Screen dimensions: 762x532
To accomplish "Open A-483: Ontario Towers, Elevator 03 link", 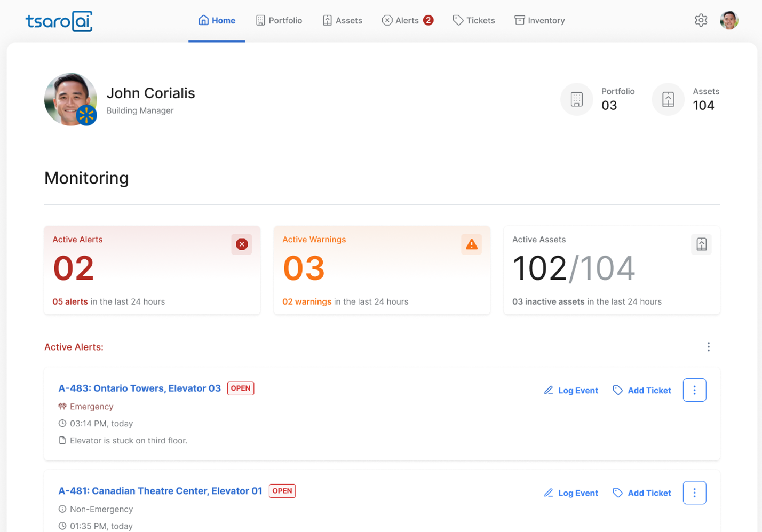I will coord(139,388).
